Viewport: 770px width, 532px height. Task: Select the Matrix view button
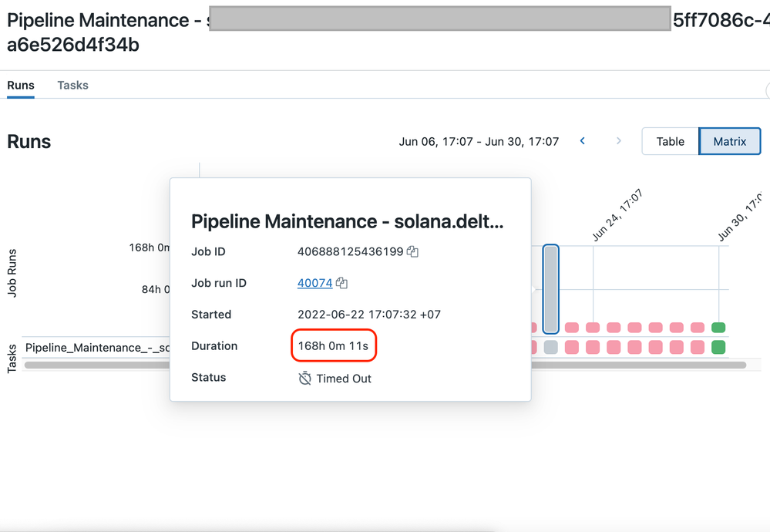729,141
